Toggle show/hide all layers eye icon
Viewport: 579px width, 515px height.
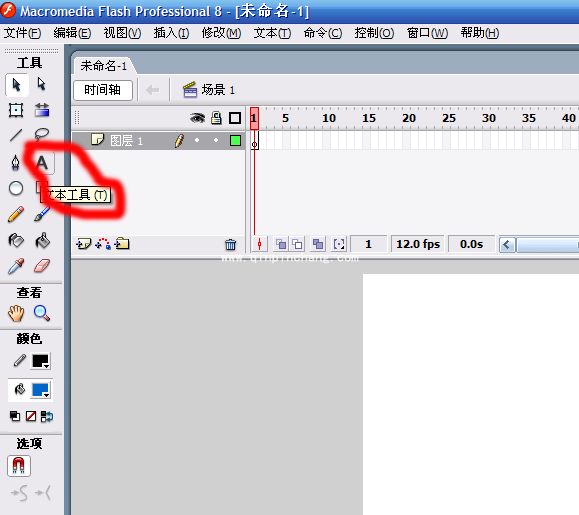(x=197, y=118)
